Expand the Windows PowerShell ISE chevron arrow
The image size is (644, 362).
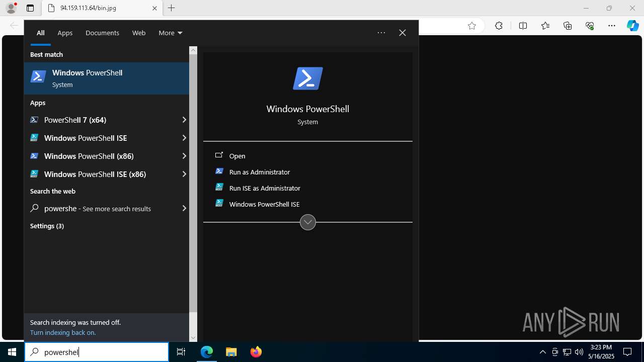coord(184,138)
